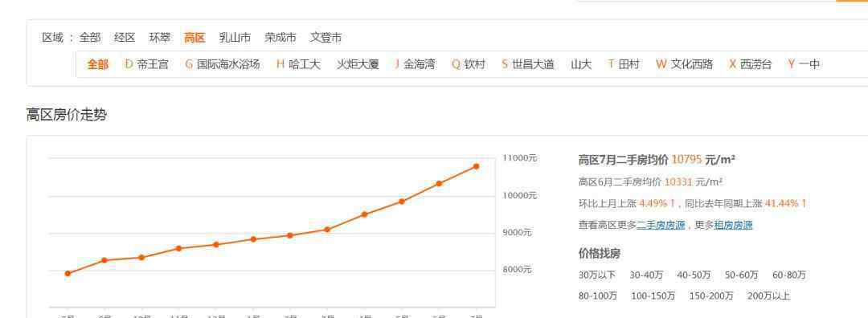Click the last chart point for July

click(x=476, y=166)
